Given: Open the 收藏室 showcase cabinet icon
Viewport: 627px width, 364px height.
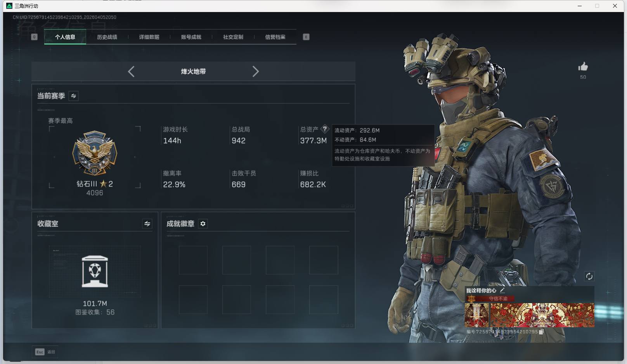Looking at the screenshot, I should [x=95, y=271].
